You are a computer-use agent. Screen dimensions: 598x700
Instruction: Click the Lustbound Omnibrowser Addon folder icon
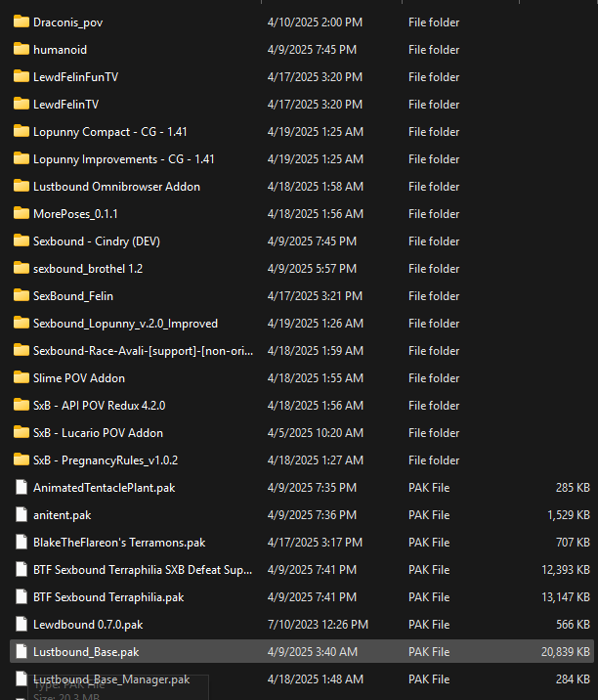click(21, 186)
